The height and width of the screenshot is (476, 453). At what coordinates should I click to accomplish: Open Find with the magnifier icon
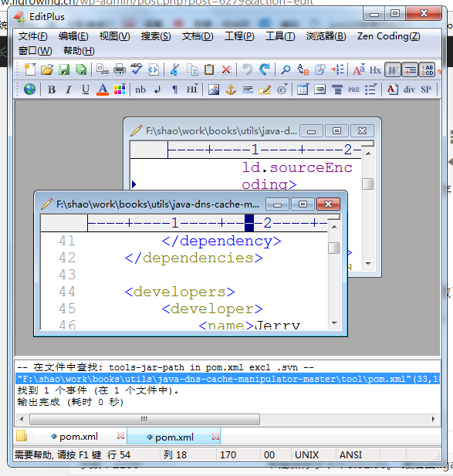tap(286, 69)
